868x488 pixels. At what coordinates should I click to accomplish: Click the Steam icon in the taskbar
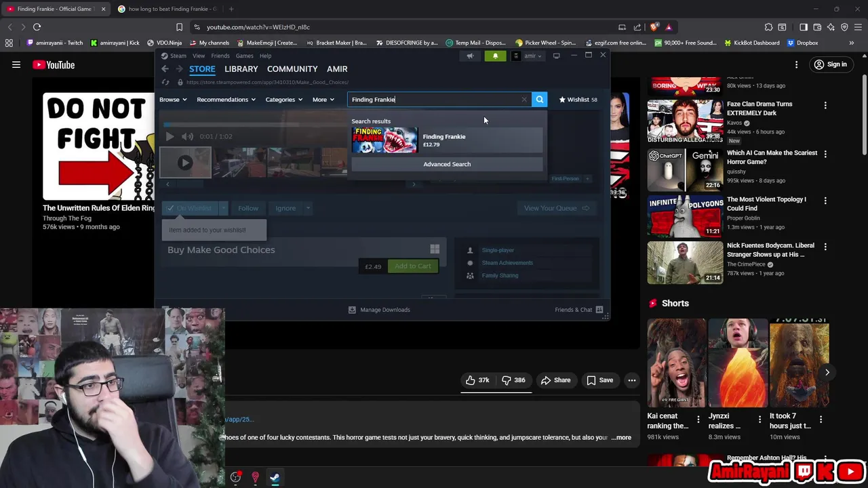pos(275,477)
